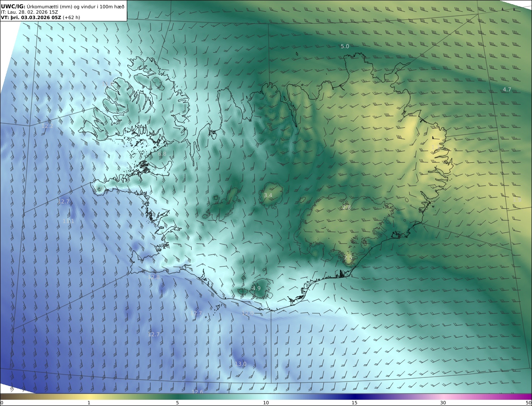Click the 12.2 value on the map
This screenshot has height=406, width=532.
tap(47, 125)
